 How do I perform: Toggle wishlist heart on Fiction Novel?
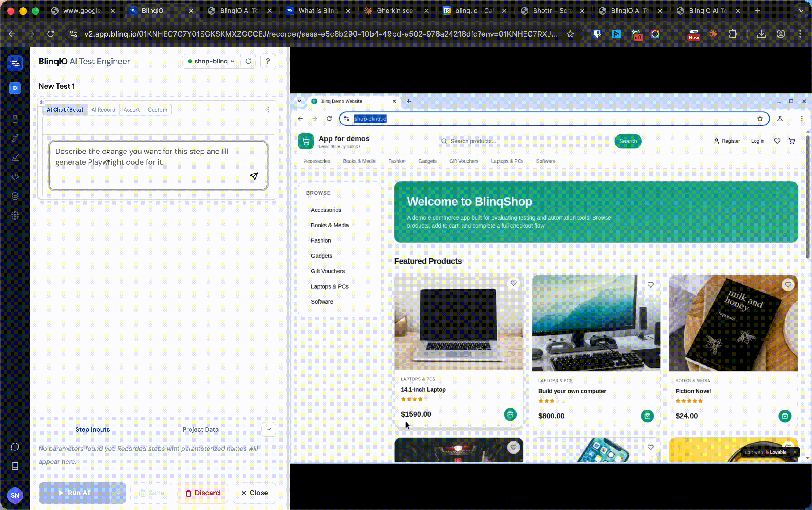click(788, 285)
